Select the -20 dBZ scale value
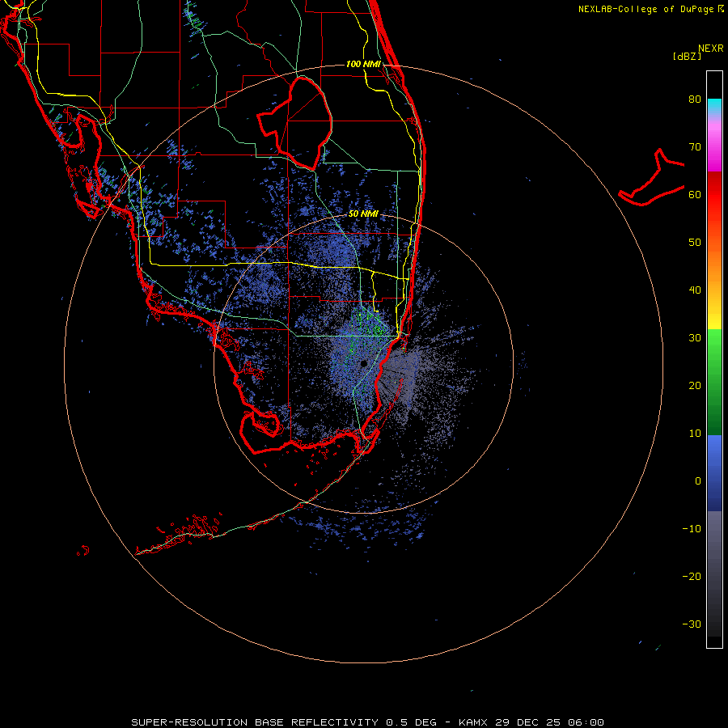Viewport: 728px width, 728px height. [x=692, y=577]
